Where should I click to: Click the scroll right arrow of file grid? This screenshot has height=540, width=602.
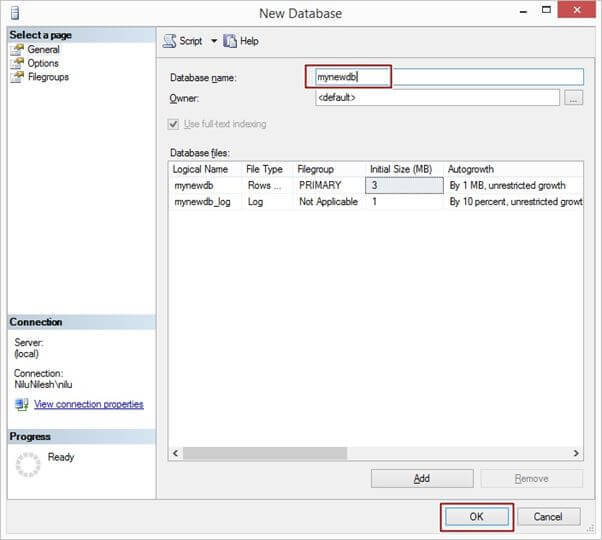tap(576, 453)
